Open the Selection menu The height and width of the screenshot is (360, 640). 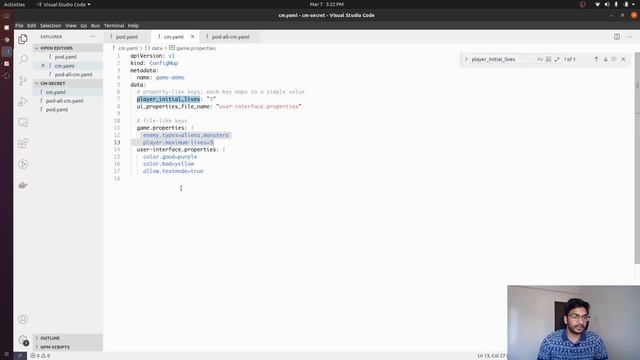click(51, 25)
